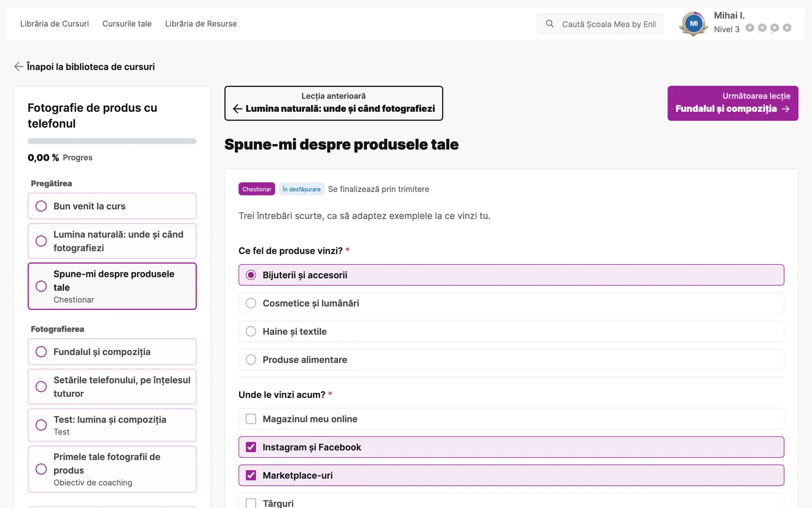This screenshot has height=508, width=812.
Task: Click the completion circle for Setările telefonului lesson
Action: [x=41, y=387]
